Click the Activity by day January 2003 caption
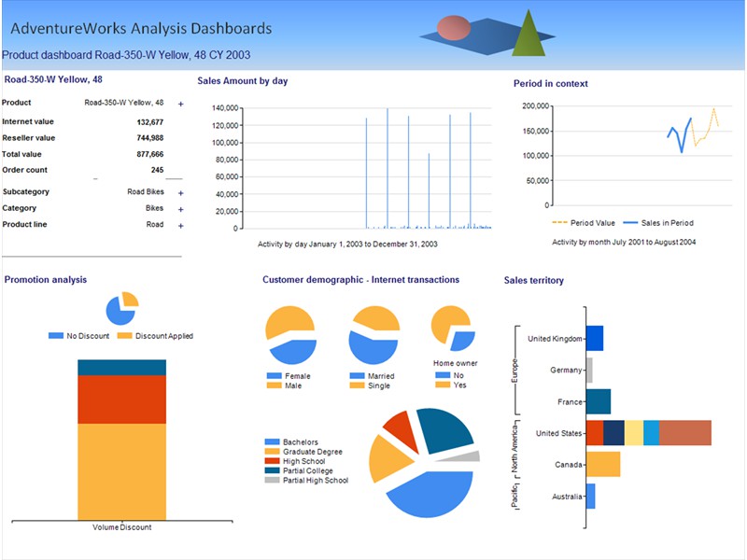This screenshot has height=560, width=747. click(347, 244)
